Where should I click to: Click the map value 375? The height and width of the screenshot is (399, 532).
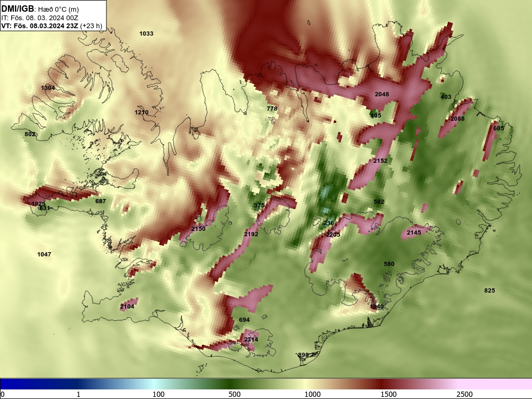point(259,205)
